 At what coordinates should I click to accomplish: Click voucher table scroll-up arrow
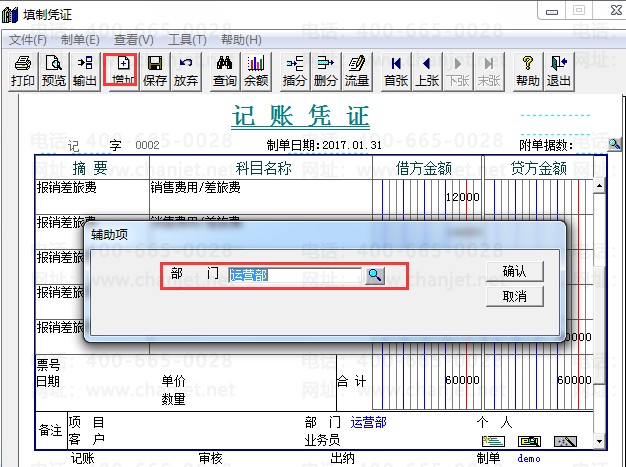pyautogui.click(x=599, y=186)
